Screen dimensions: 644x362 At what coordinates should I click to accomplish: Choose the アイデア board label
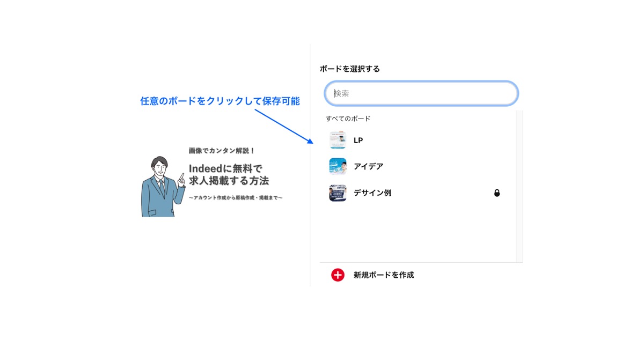368,167
